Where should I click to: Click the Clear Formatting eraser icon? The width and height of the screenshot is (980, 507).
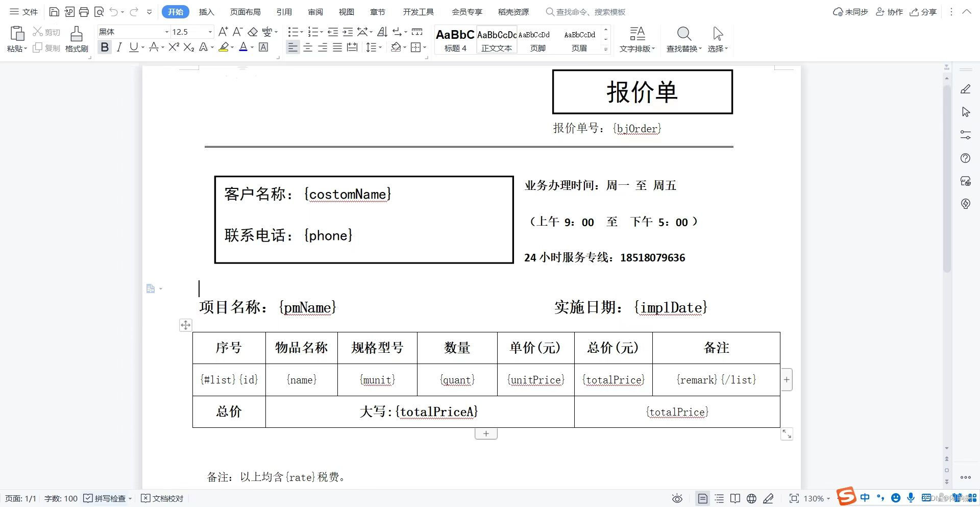tap(253, 32)
